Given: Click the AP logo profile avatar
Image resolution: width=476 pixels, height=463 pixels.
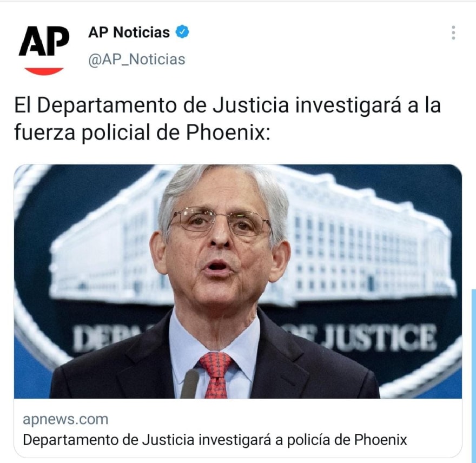Looking at the screenshot, I should coord(44,50).
